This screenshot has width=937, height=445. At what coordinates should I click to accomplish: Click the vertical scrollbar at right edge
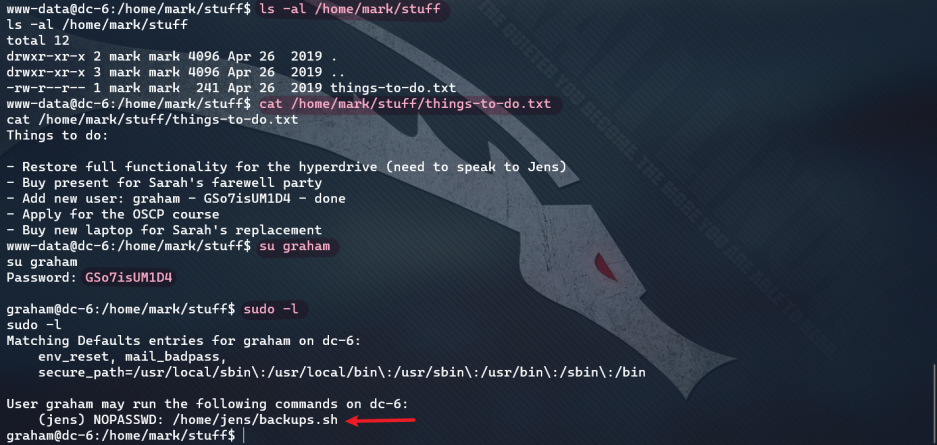[x=934, y=401]
